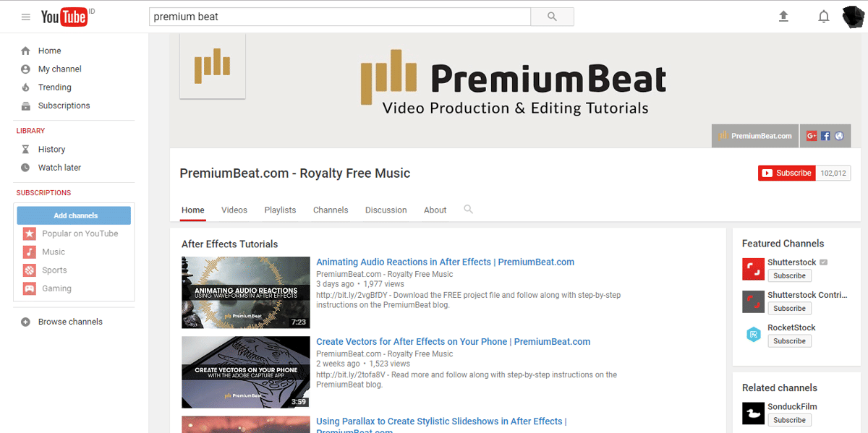Screen dimensions: 868x433
Task: Search within channel using magnifier icon
Action: point(468,210)
